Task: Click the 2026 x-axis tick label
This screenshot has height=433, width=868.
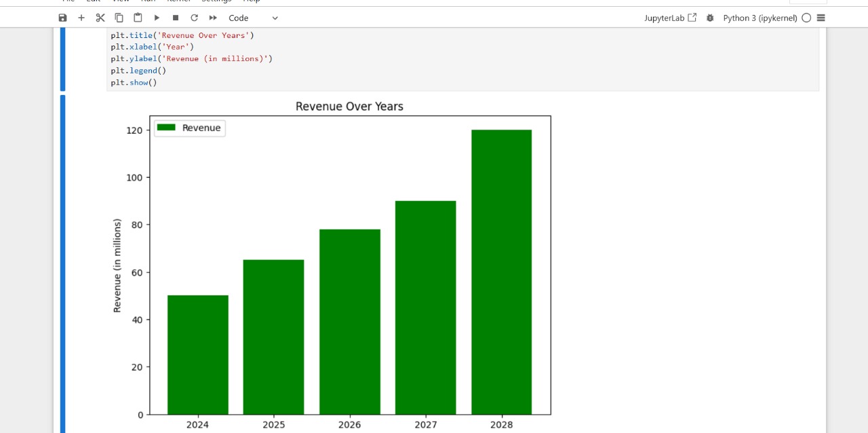Action: (x=350, y=425)
